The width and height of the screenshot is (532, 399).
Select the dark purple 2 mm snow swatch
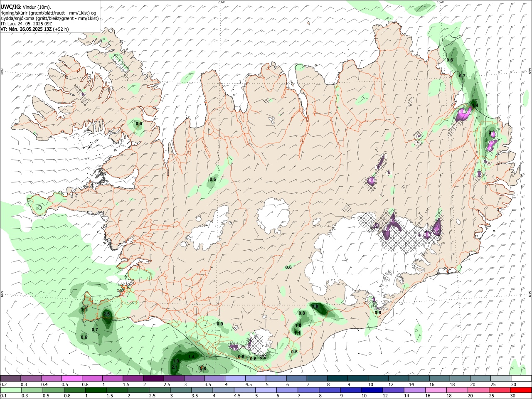coord(153,379)
